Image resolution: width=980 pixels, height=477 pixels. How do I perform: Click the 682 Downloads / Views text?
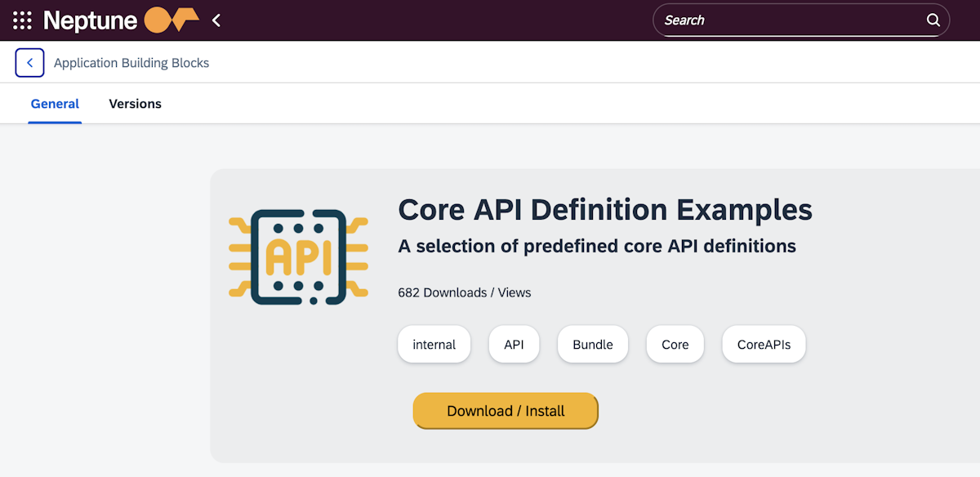465,292
